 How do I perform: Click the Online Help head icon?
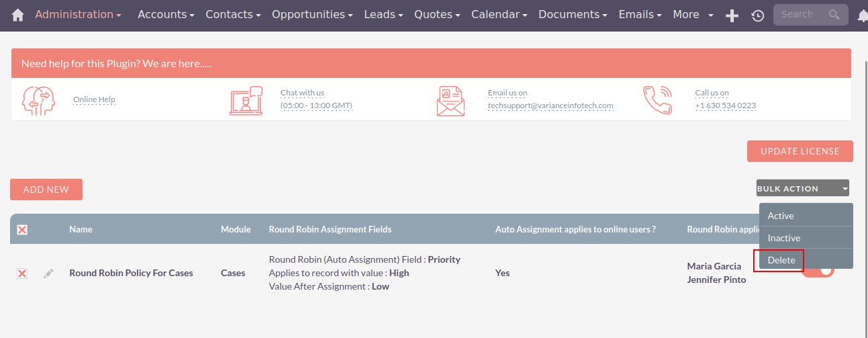(x=38, y=100)
